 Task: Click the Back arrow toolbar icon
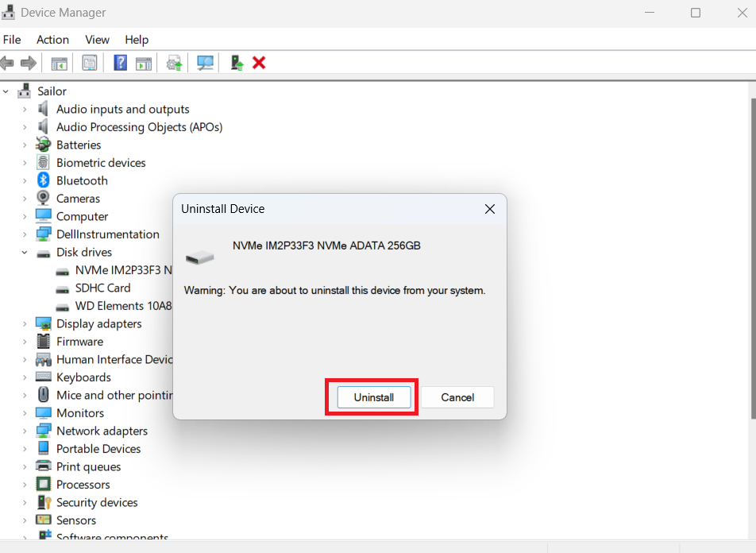(x=6, y=63)
